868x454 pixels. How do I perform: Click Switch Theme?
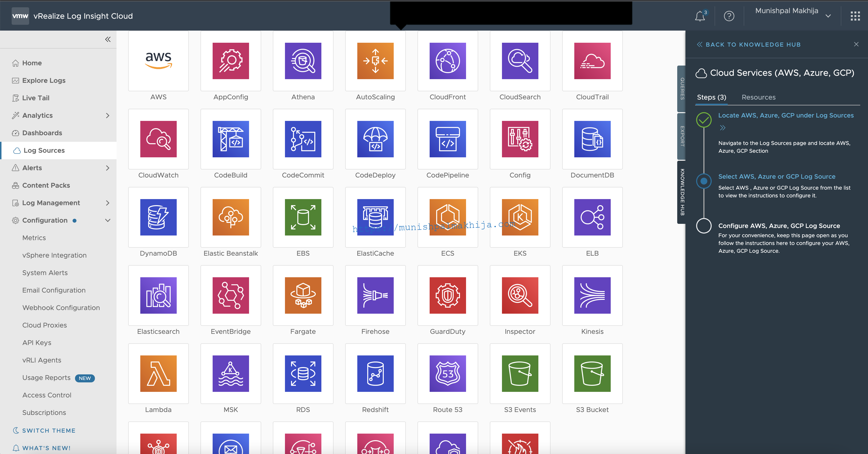[44, 430]
